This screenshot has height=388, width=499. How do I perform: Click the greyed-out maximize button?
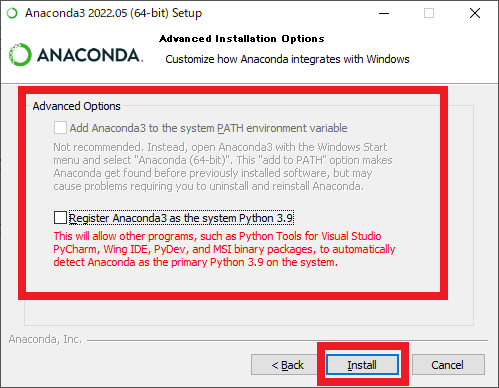click(x=429, y=13)
